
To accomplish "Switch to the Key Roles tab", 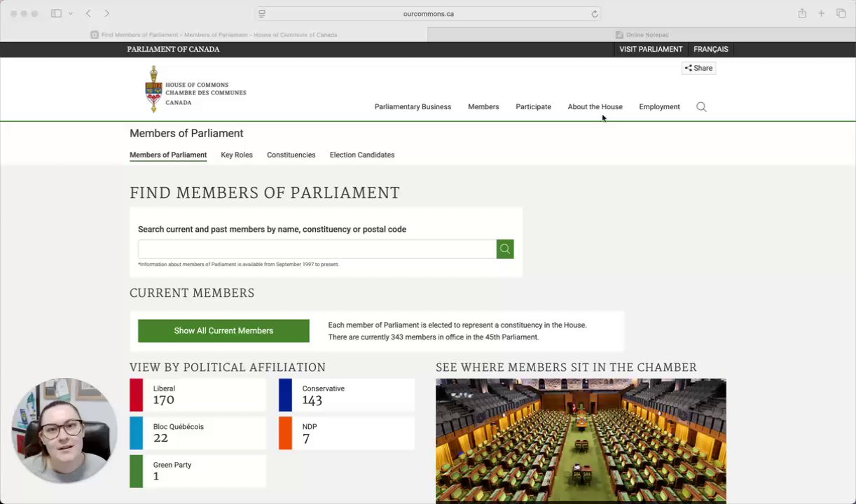I will 237,155.
